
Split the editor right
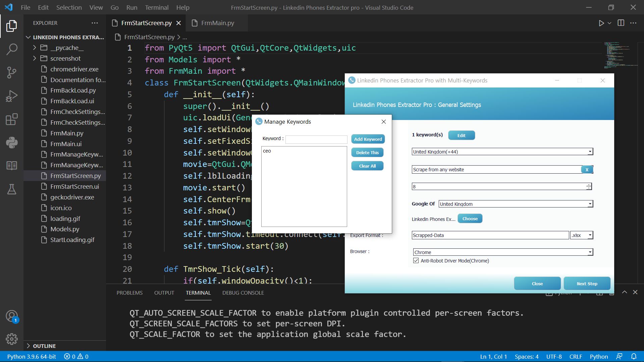click(621, 23)
